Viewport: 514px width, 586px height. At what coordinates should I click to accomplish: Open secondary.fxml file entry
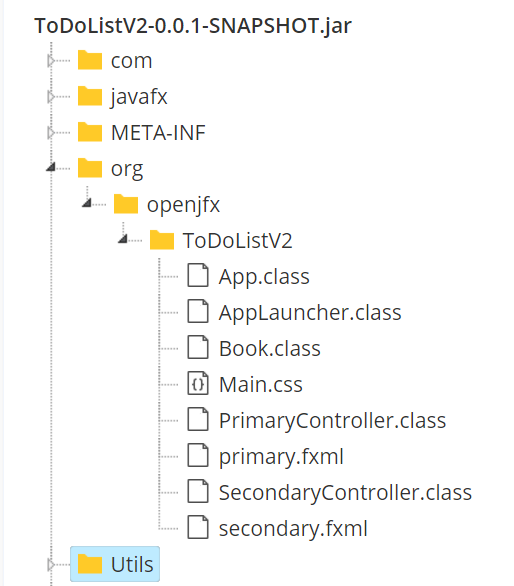click(x=293, y=528)
